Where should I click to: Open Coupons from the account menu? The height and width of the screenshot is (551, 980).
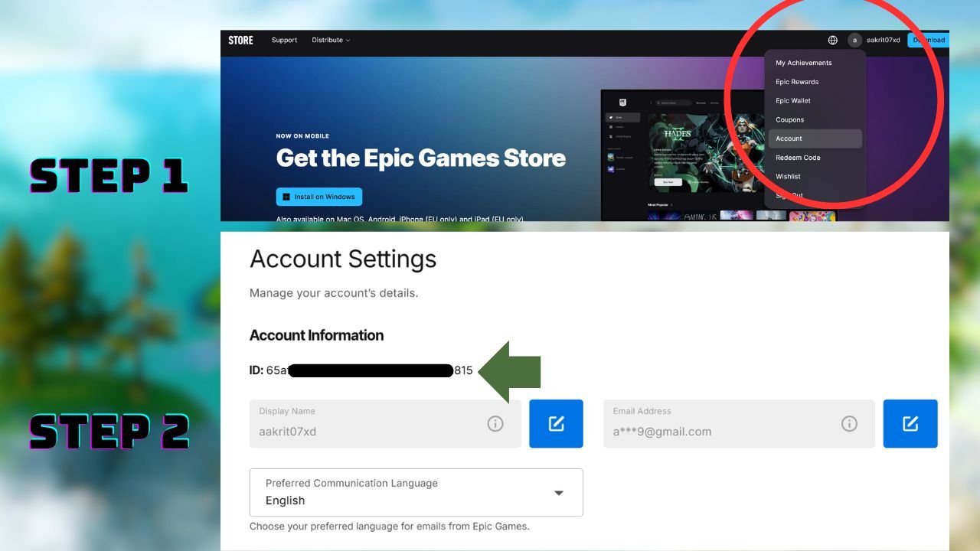pos(789,119)
